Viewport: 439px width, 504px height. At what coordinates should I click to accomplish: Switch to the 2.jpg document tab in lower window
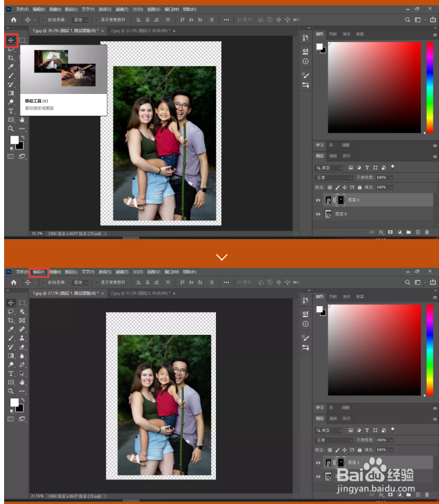(141, 294)
